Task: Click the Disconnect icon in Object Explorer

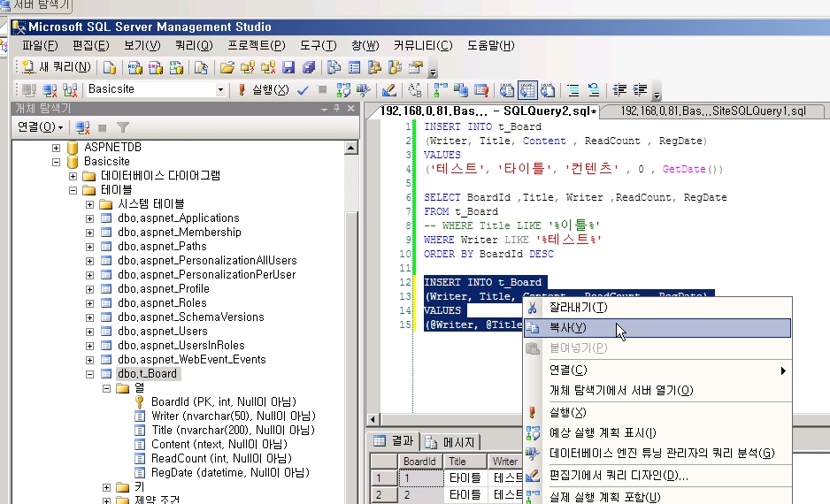Action: 82,127
